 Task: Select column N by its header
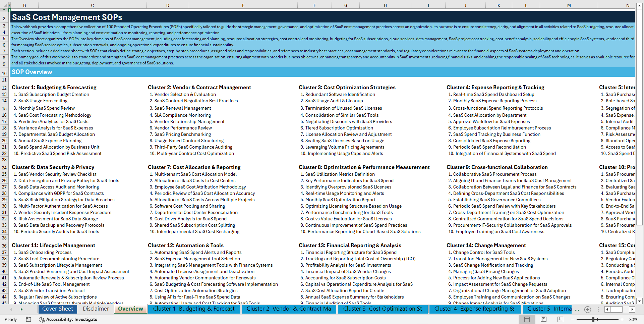pos(628,5)
